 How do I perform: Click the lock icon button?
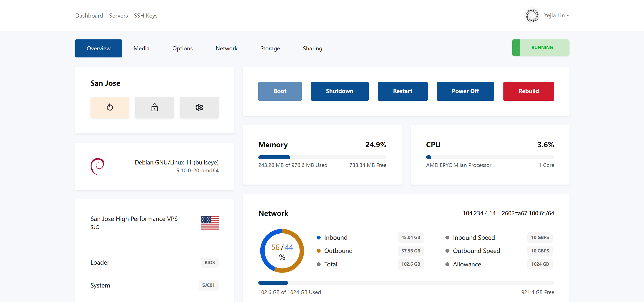point(154,108)
